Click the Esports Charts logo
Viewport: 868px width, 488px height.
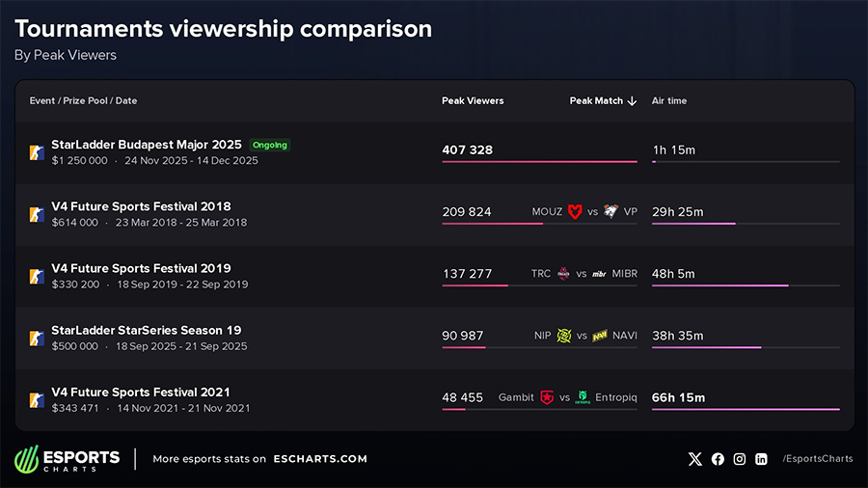click(x=68, y=459)
